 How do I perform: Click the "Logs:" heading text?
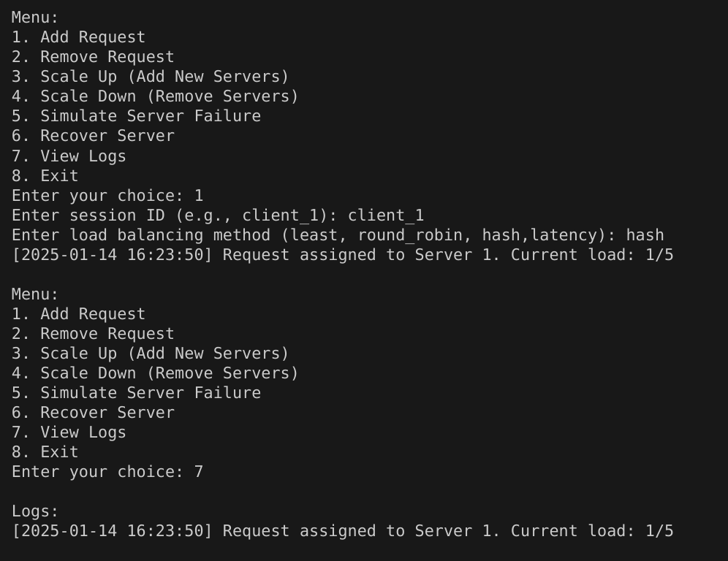[x=35, y=511]
